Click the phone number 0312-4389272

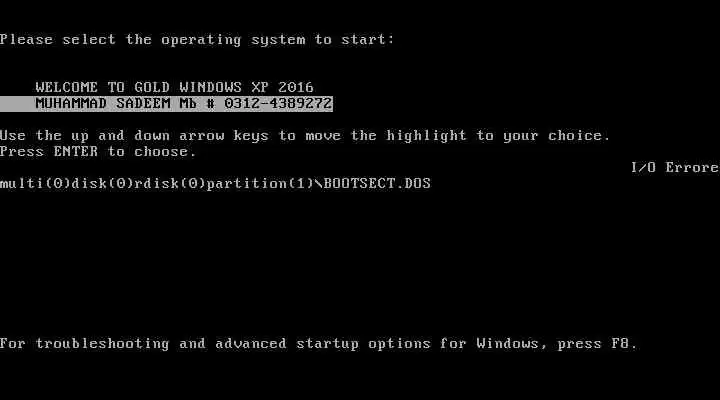[278, 104]
